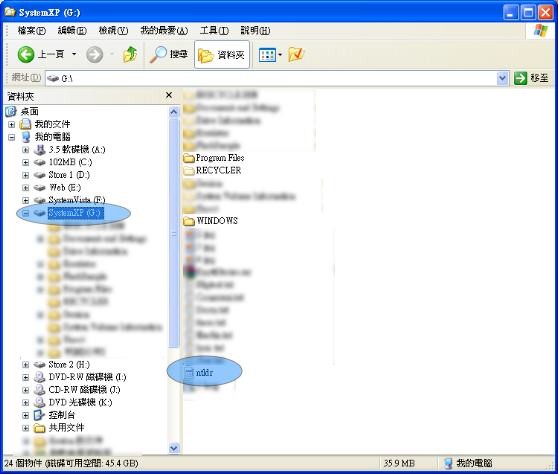
Task: Expand 共用文件 tree node
Action: [x=25, y=428]
